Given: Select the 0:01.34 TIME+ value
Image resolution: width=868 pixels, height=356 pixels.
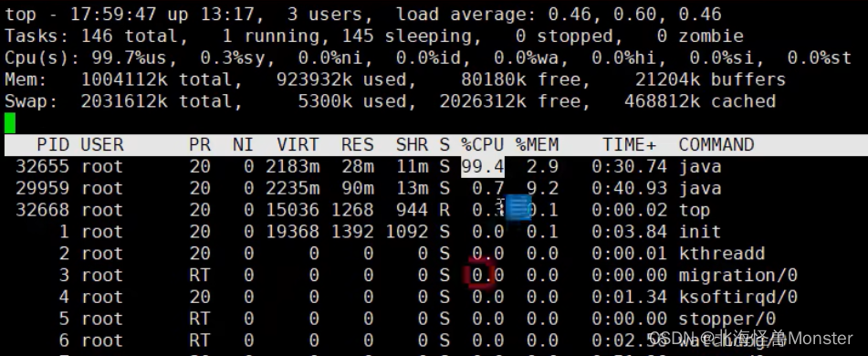Looking at the screenshot, I should pos(630,298).
